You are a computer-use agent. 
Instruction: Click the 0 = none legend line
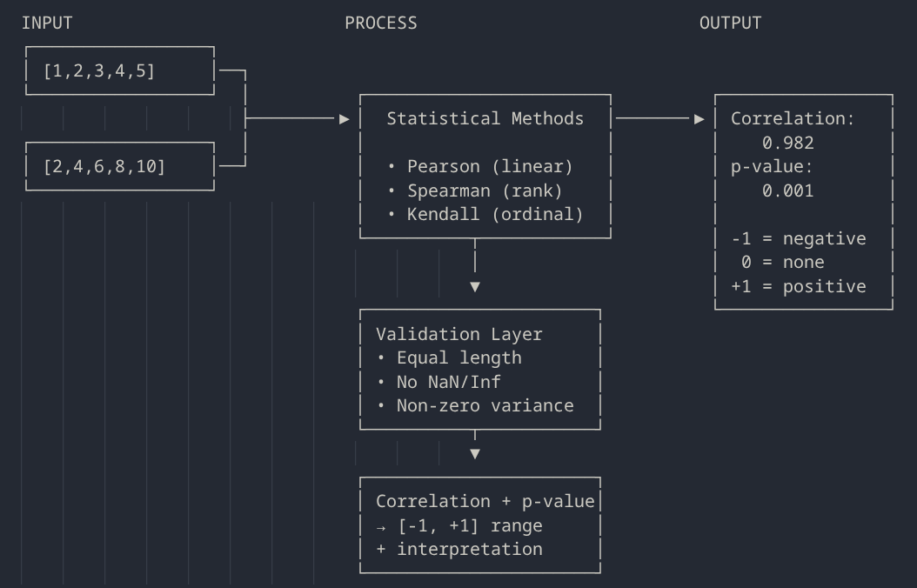pos(782,263)
